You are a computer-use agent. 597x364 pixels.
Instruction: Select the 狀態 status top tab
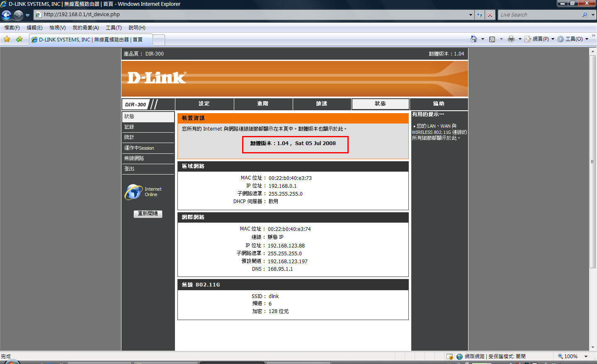[380, 104]
